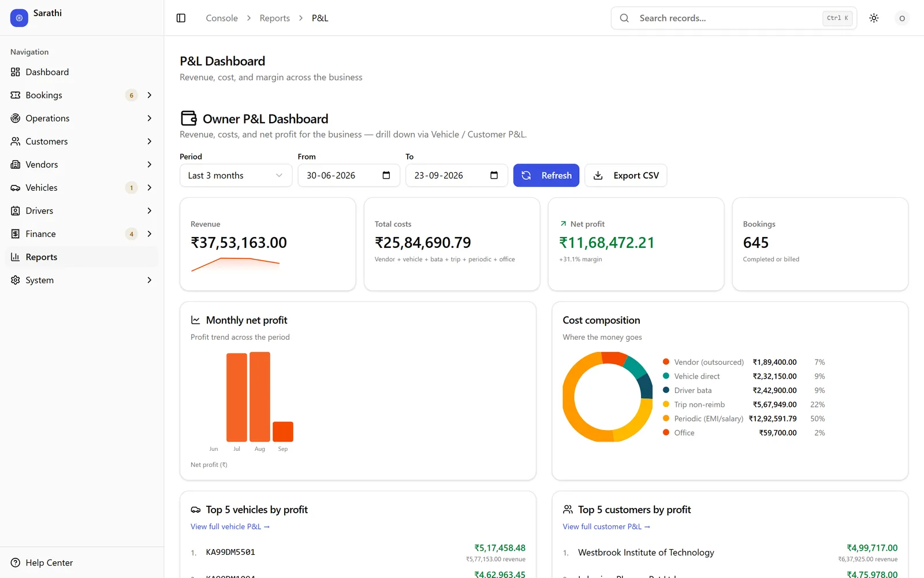The width and height of the screenshot is (924, 578).
Task: Expand the System submenu chevron
Action: click(x=150, y=280)
